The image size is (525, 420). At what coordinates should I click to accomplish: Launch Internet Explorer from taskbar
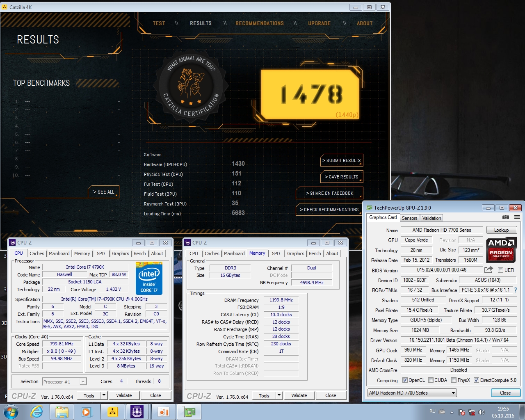pos(37,412)
